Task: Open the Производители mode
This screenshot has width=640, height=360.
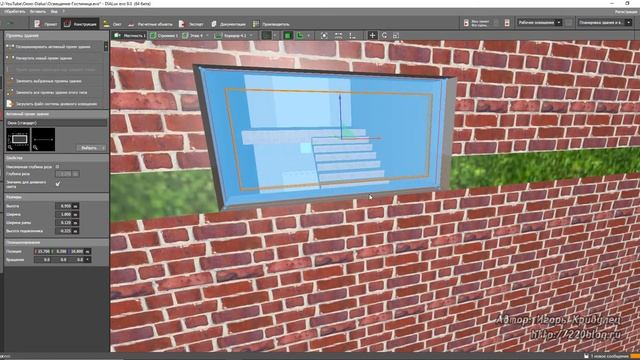Action: (271, 24)
